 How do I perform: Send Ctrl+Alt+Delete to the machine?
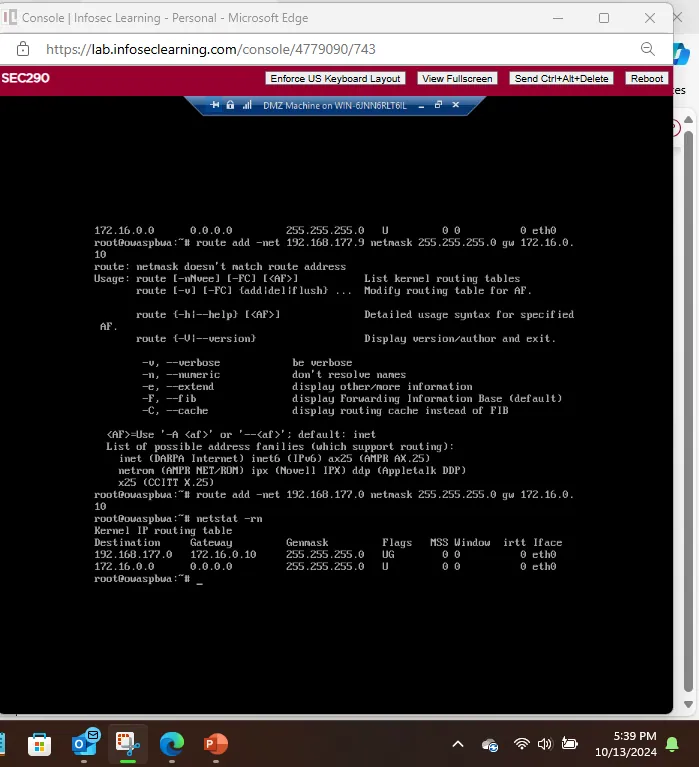pyautogui.click(x=561, y=79)
